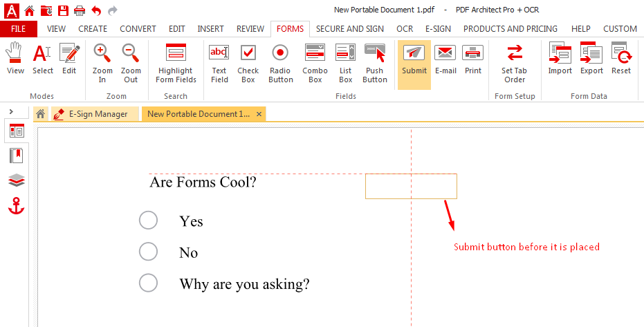Open the CUSTOM ribbon tab

[x=620, y=29]
